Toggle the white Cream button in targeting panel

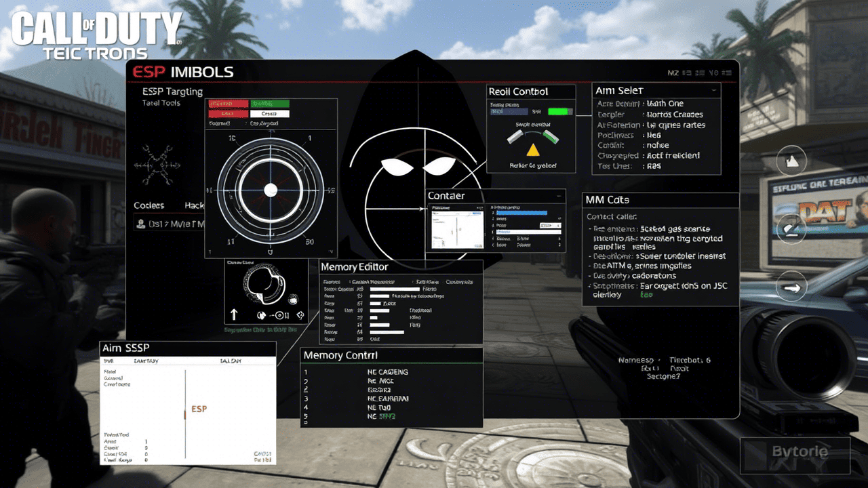click(x=270, y=114)
